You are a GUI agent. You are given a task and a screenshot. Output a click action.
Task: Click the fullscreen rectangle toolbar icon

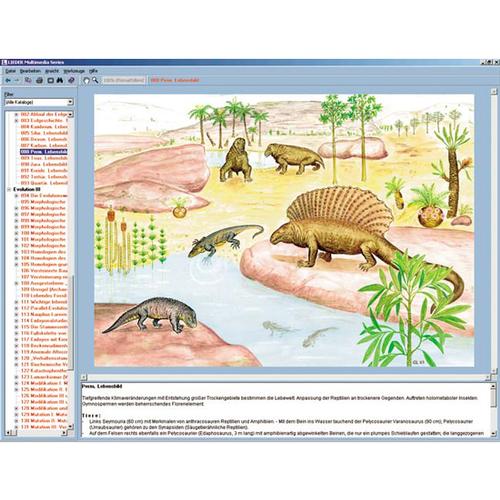(x=50, y=80)
